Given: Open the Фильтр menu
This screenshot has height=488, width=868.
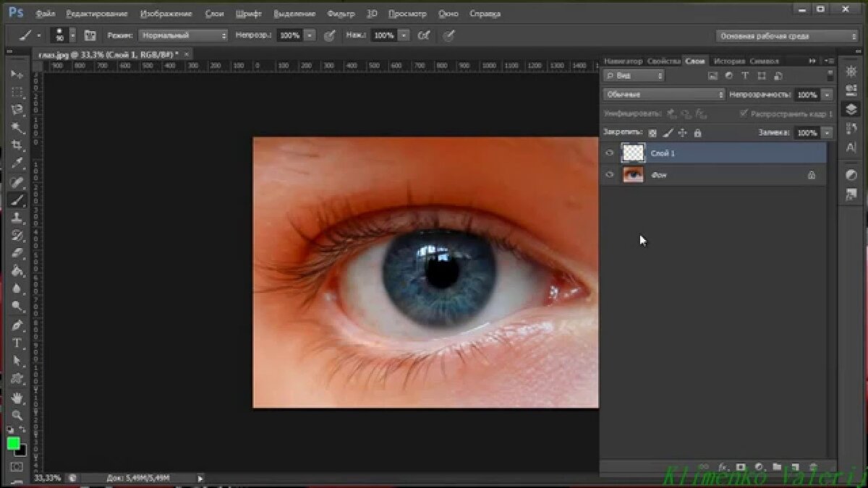Looking at the screenshot, I should tap(341, 14).
